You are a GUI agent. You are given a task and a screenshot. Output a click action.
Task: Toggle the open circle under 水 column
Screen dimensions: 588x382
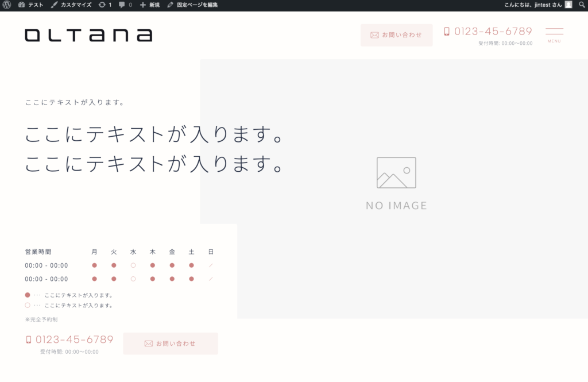click(x=133, y=265)
